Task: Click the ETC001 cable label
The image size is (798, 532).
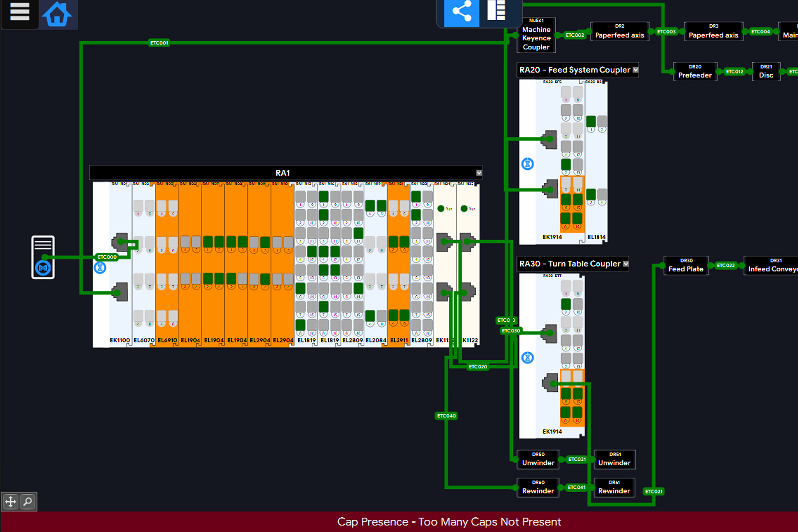Action: click(159, 43)
